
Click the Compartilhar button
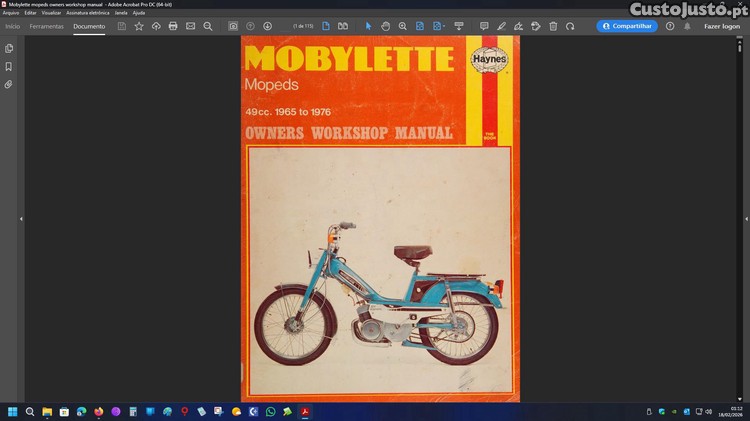tap(627, 26)
